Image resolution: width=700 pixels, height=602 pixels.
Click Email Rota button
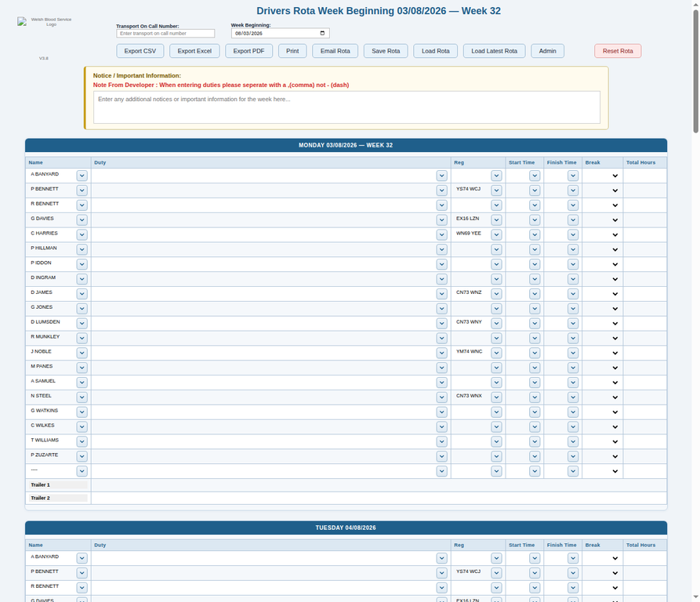335,51
